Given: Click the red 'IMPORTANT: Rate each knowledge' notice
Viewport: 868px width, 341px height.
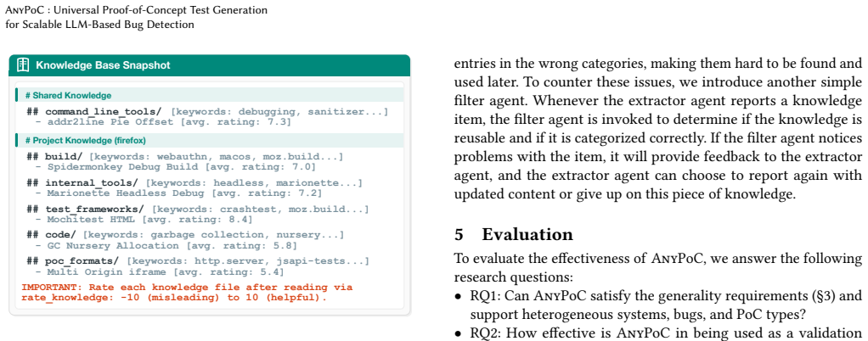Looking at the screenshot, I should (187, 293).
